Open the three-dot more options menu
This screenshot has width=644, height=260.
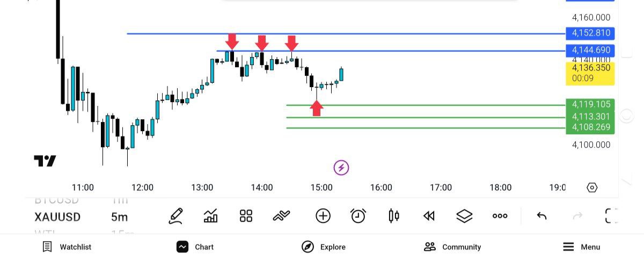[x=500, y=216]
